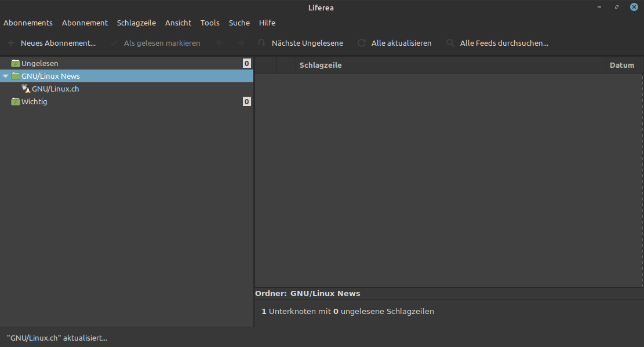Click Alle Feeds durchsuchen... button
The width and height of the screenshot is (644, 347).
[504, 43]
